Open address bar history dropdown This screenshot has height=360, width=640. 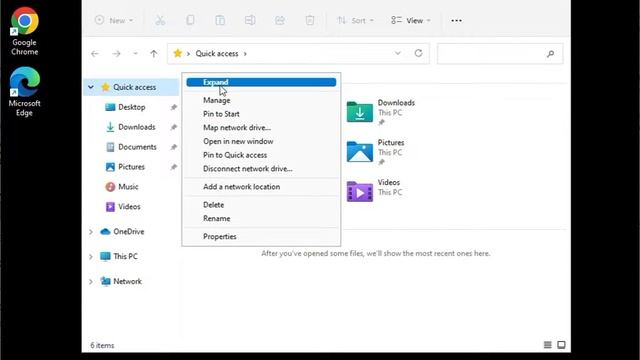click(398, 53)
